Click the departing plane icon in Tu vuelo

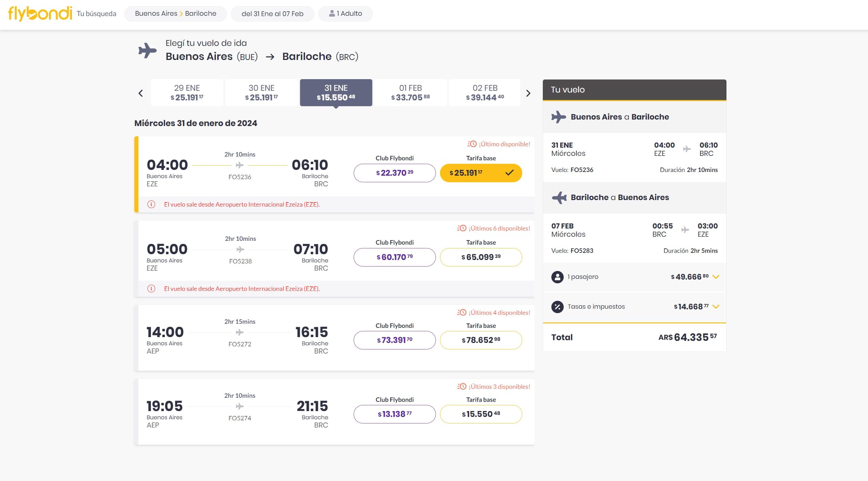(559, 117)
